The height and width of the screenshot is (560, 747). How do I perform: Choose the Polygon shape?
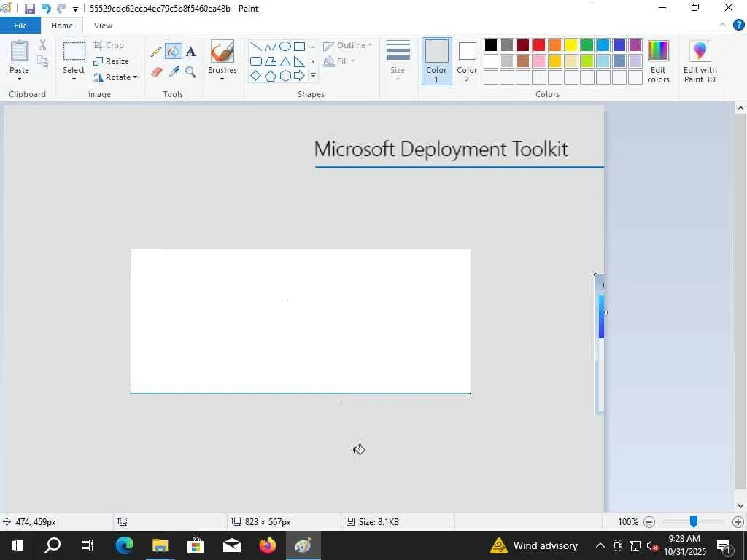tap(271, 61)
